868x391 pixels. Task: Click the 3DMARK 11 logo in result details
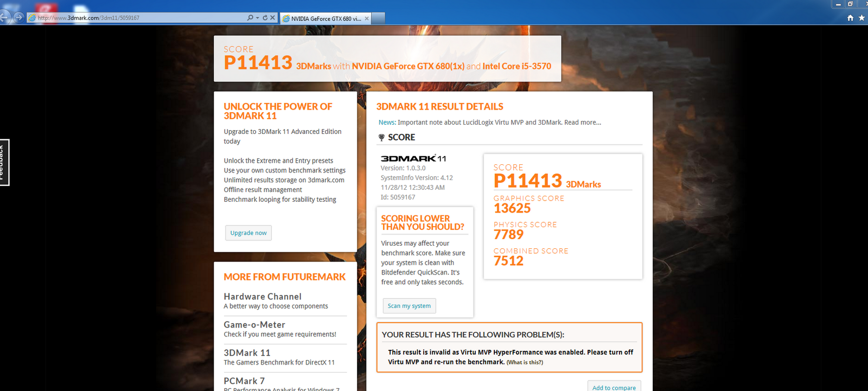point(413,158)
